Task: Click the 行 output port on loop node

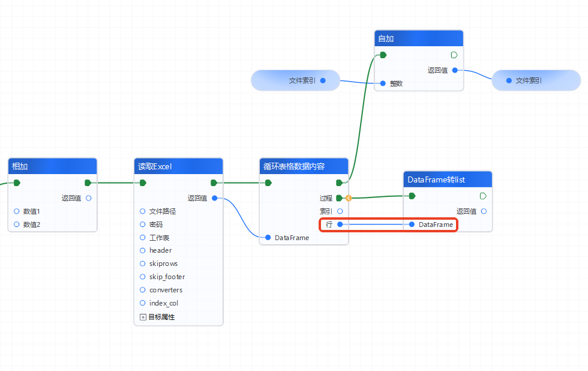Action: 340,225
